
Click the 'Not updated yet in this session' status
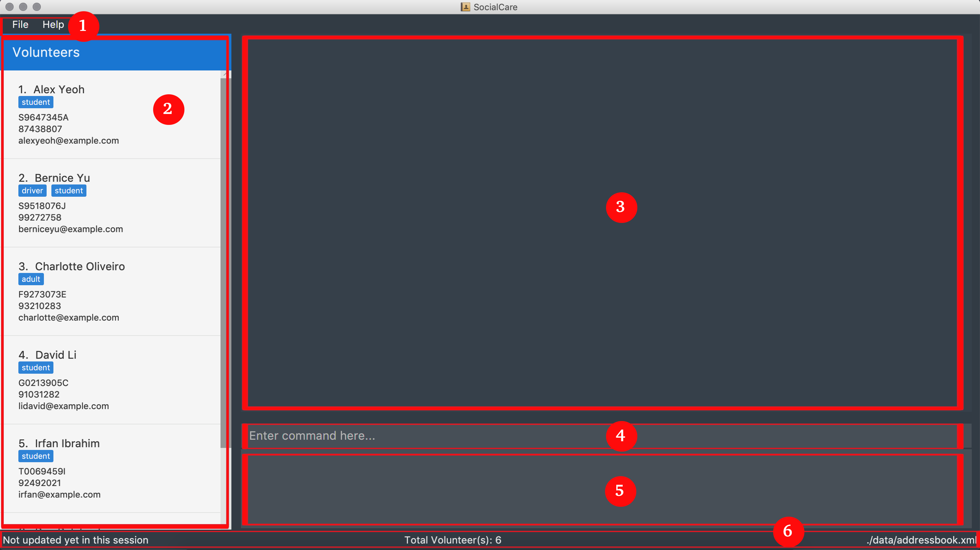(x=75, y=540)
